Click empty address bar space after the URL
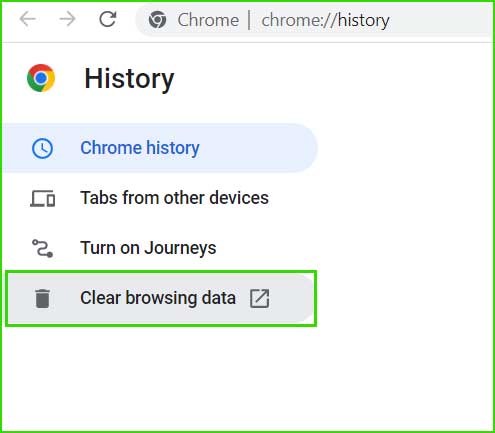This screenshot has height=433, width=495. click(440, 20)
